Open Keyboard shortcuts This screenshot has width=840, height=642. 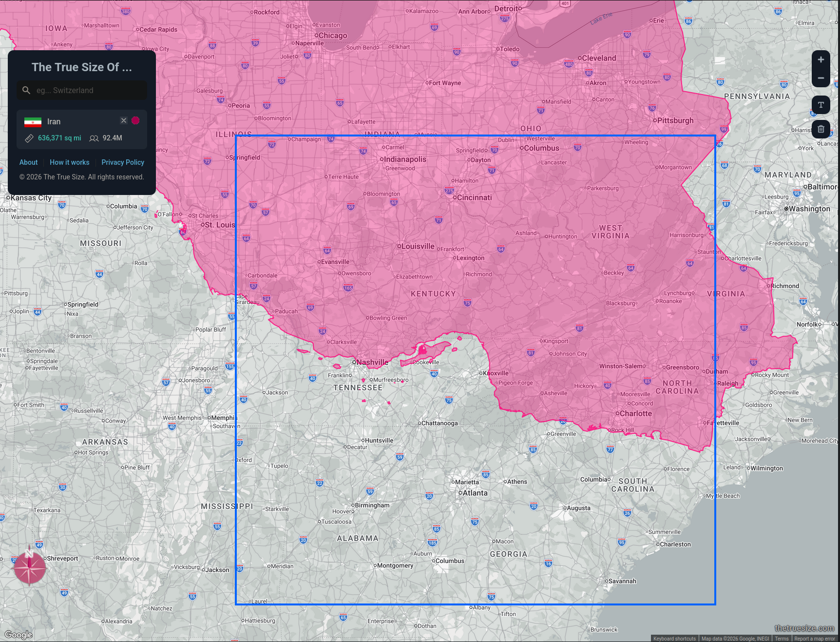click(674, 639)
